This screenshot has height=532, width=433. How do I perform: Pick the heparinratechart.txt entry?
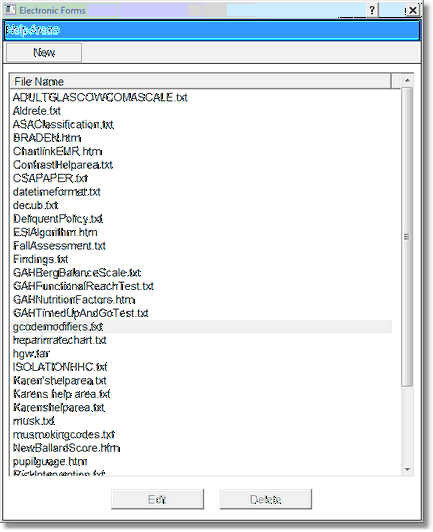pyautogui.click(x=60, y=340)
